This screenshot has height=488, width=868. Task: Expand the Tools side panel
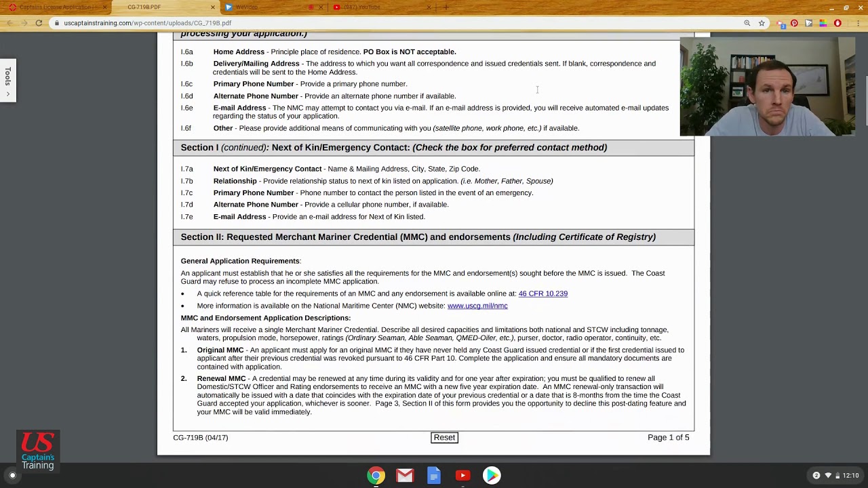pos(7,80)
